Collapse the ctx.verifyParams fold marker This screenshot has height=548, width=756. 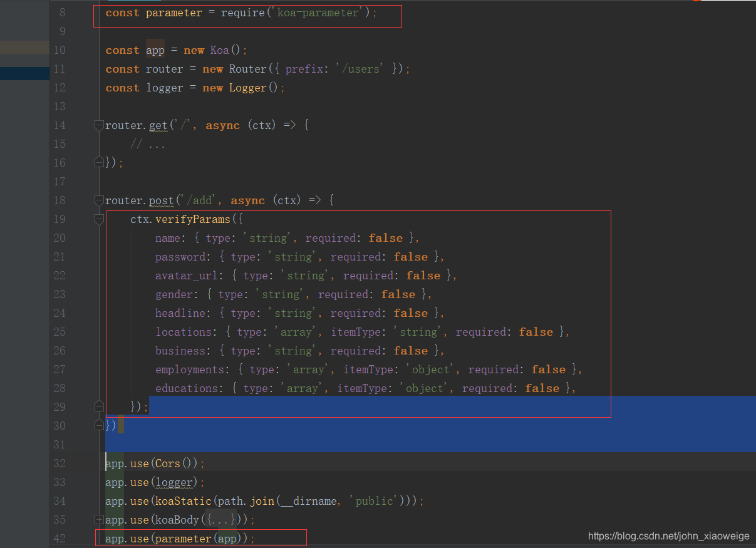[99, 220]
